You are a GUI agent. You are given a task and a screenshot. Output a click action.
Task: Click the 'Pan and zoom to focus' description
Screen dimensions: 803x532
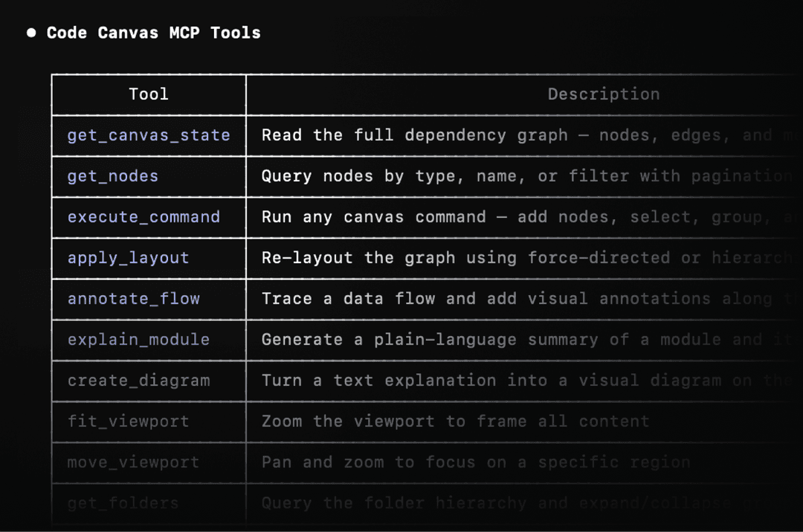point(476,462)
